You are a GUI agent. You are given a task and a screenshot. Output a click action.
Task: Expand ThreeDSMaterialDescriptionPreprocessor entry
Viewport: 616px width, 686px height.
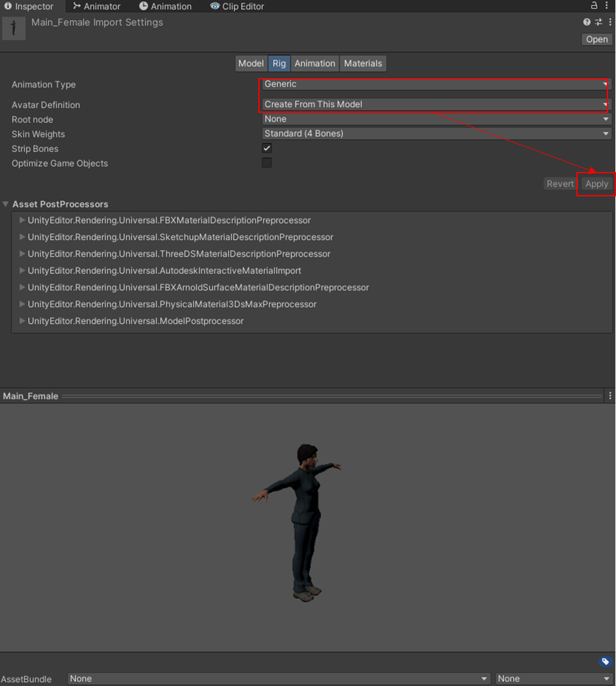point(22,254)
